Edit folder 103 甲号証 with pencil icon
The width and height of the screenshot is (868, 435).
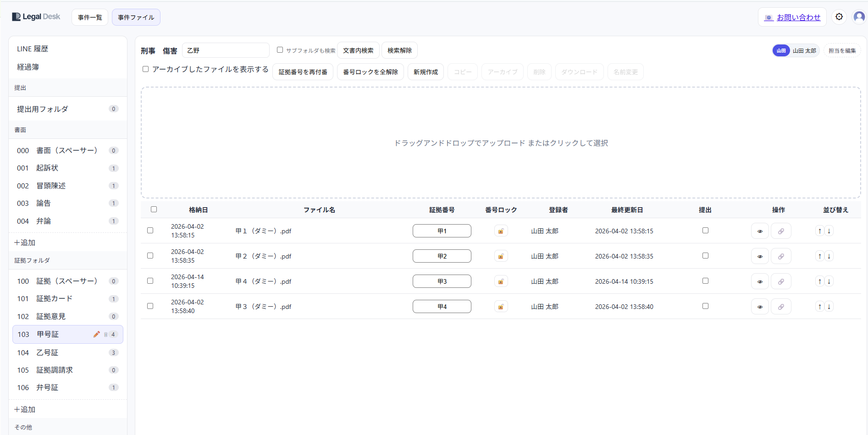[96, 334]
